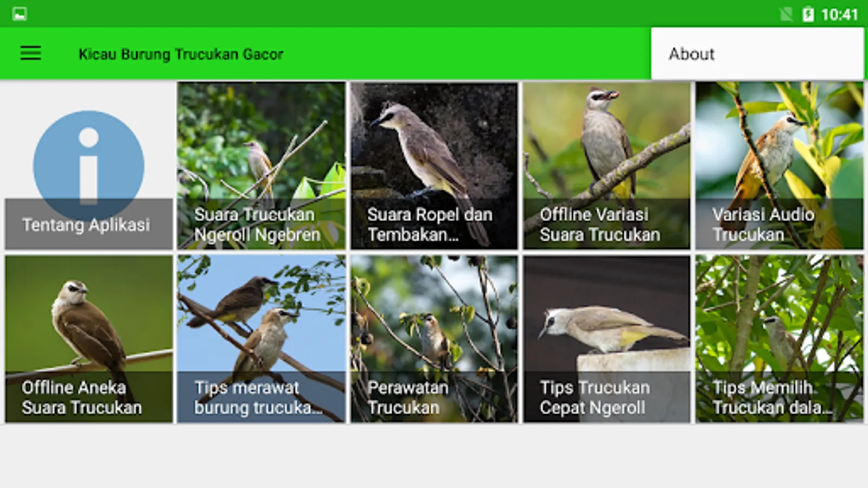The height and width of the screenshot is (488, 868).
Task: Tap the clock showing 10:41
Action: point(839,15)
